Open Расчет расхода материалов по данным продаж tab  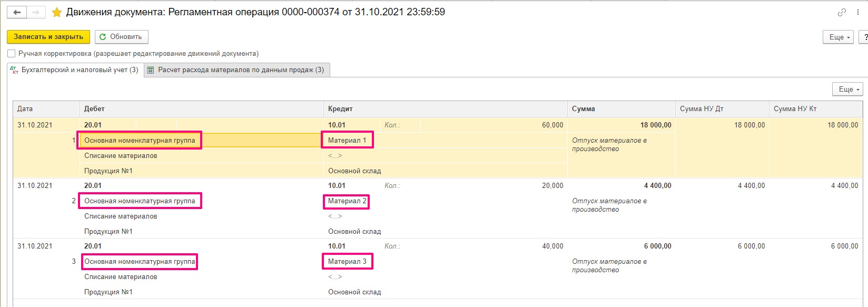click(236, 70)
